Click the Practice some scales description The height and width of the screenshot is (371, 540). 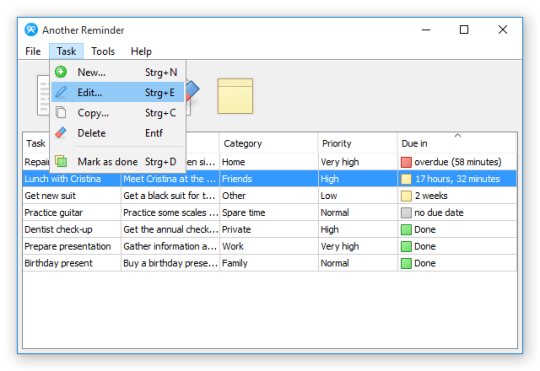170,213
